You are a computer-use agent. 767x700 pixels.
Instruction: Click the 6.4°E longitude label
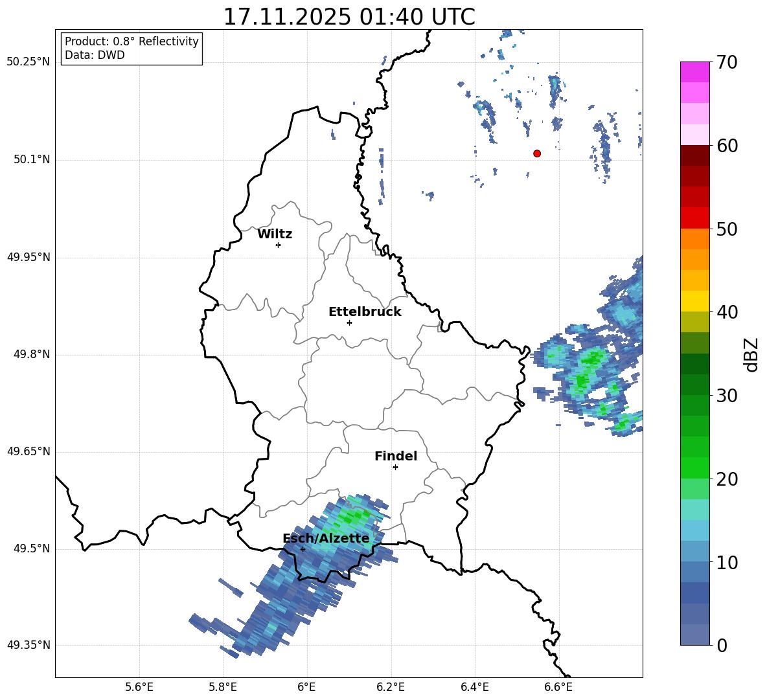tap(474, 687)
